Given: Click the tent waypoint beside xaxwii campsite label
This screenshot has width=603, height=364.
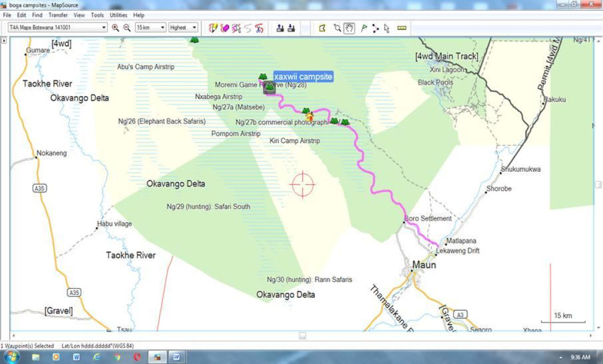Looking at the screenshot, I should point(263,77).
